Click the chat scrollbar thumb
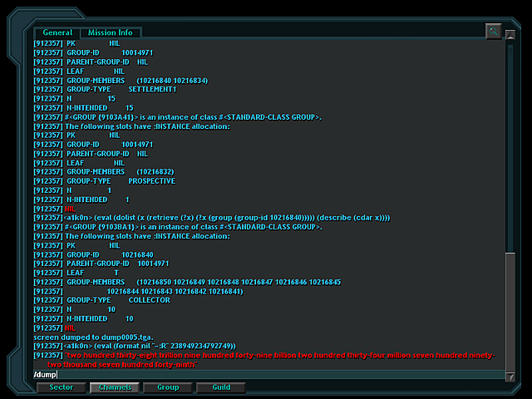The width and height of the screenshot is (532, 399). [510, 313]
